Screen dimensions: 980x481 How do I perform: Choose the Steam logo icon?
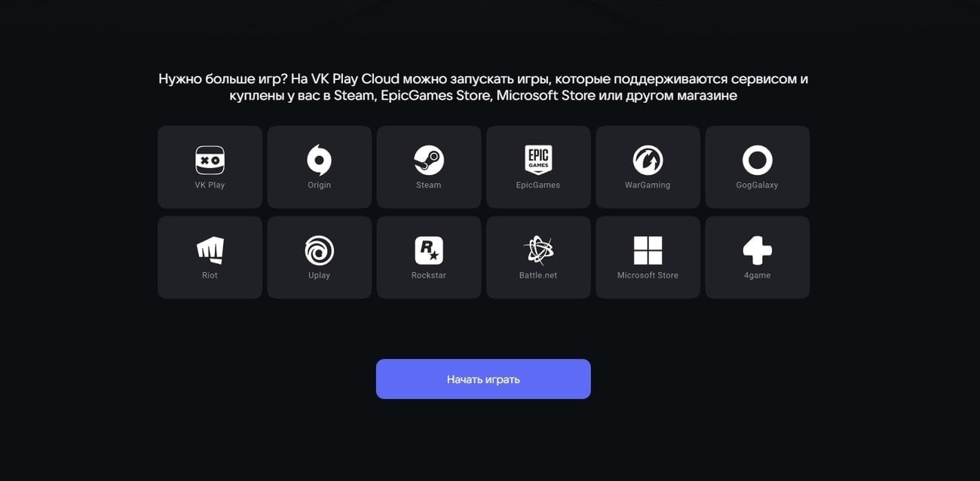(429, 160)
